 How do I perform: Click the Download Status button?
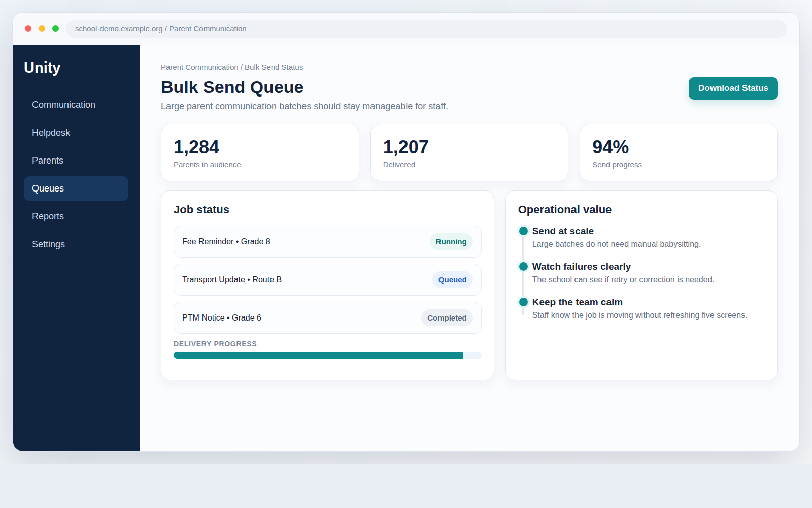pyautogui.click(x=733, y=88)
